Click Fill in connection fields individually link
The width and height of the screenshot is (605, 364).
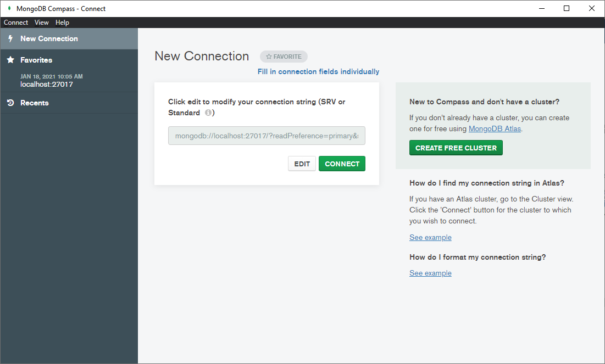(x=318, y=72)
